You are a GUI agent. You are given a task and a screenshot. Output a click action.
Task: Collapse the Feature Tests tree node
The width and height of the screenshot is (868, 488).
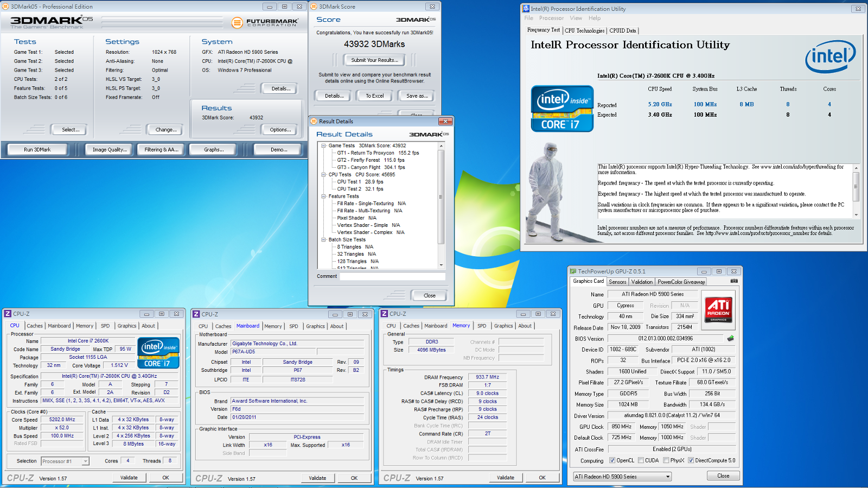(323, 197)
